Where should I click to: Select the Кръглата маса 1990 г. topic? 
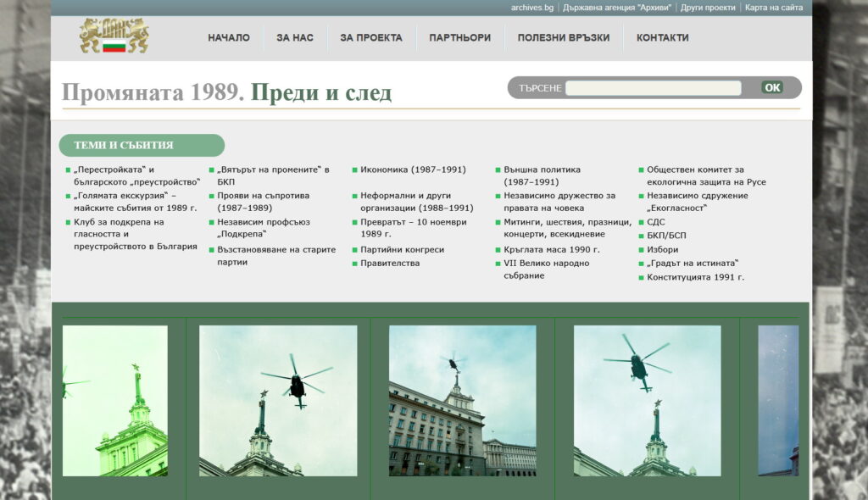tap(551, 250)
